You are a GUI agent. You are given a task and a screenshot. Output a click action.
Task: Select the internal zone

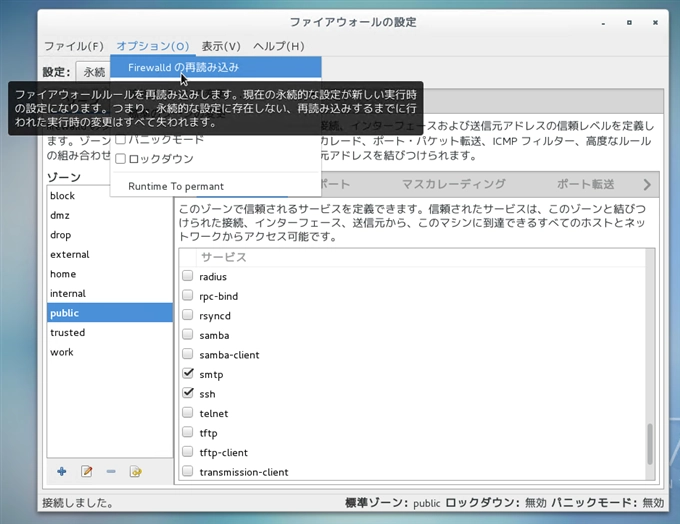[x=109, y=293]
